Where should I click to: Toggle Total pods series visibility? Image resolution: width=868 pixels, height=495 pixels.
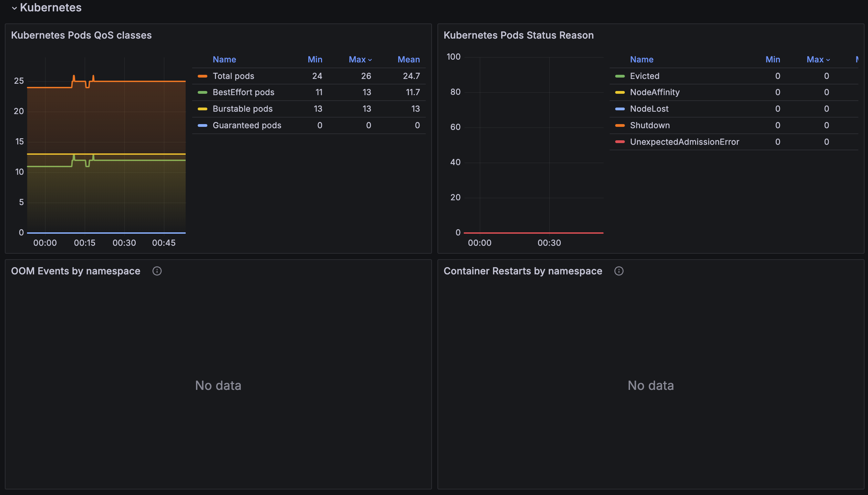pos(233,76)
